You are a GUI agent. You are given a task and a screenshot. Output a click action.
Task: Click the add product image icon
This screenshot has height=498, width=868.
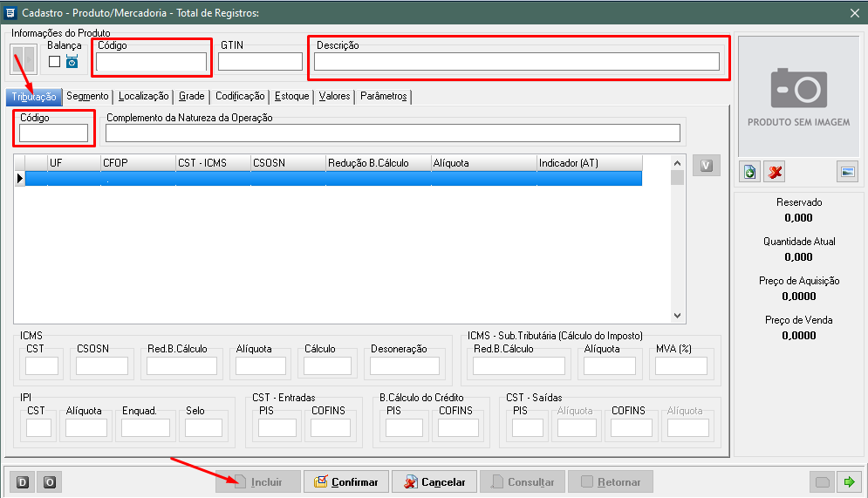pyautogui.click(x=750, y=172)
